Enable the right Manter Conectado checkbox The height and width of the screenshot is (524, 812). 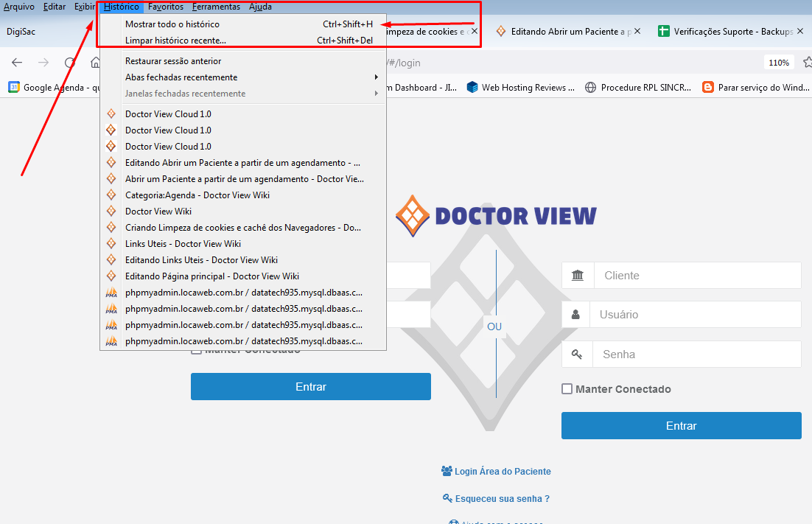567,389
